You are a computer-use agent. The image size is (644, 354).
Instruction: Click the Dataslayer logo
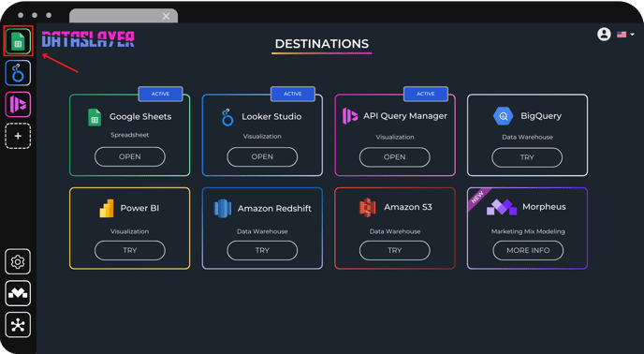click(x=88, y=40)
